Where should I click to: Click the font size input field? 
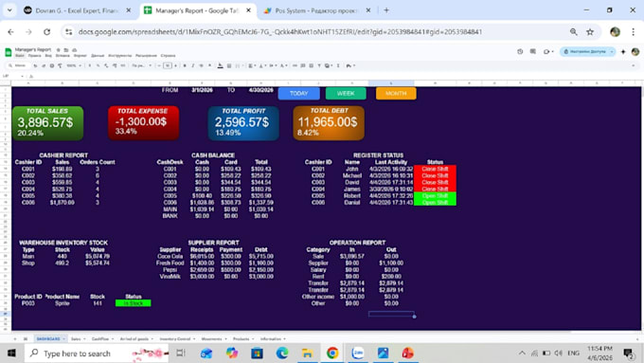[168, 65]
